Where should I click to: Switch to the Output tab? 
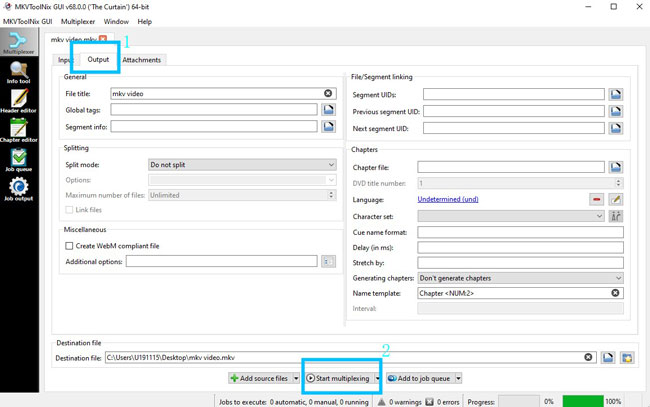(x=98, y=59)
